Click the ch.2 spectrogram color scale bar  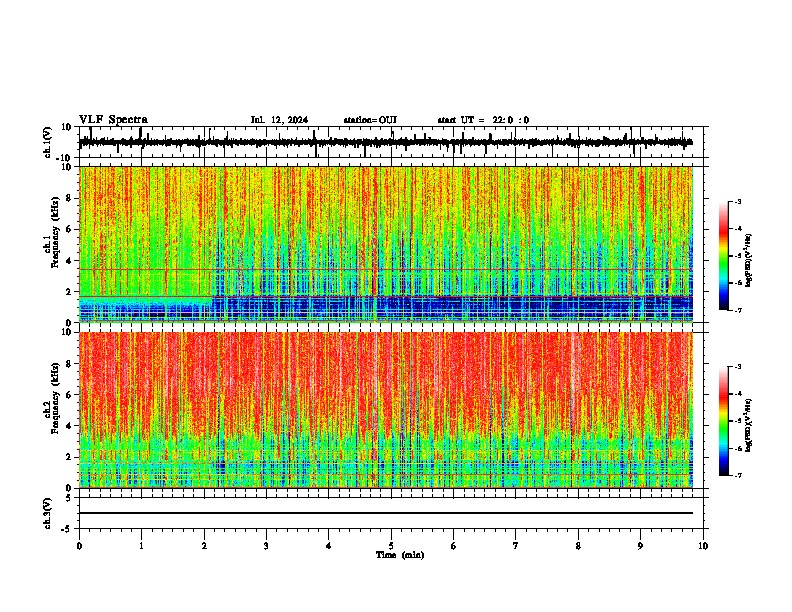tap(724, 421)
